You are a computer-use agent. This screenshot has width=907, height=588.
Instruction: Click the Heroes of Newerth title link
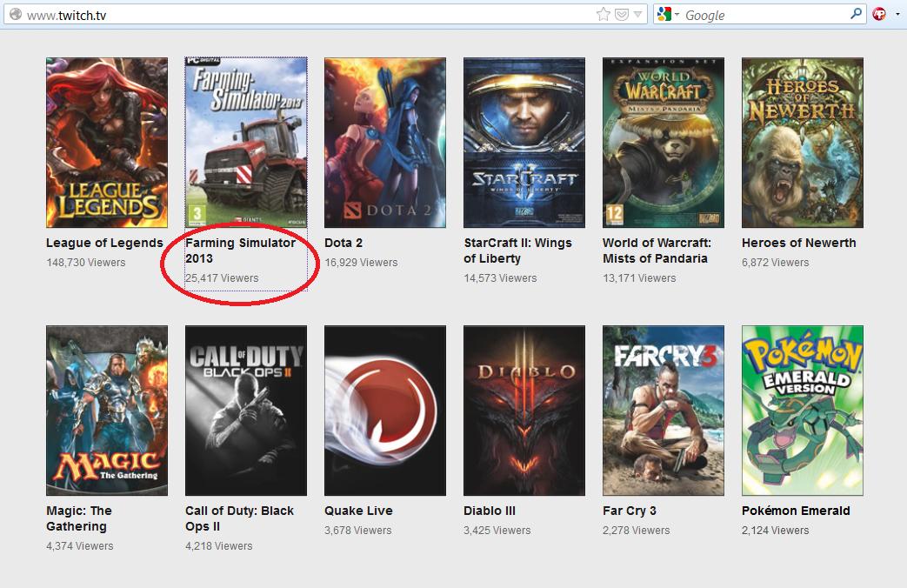tap(798, 243)
